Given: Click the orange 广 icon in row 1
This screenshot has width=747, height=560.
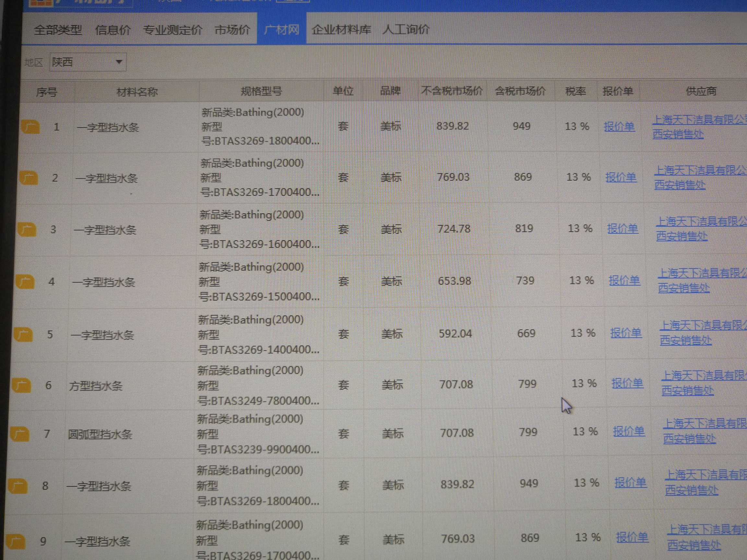Looking at the screenshot, I should click(30, 128).
